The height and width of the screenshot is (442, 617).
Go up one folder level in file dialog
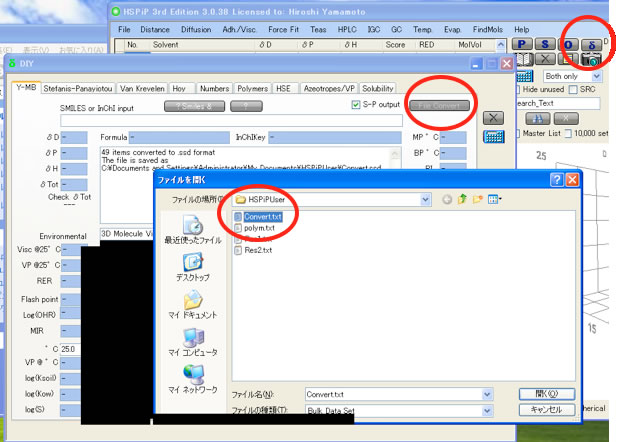tap(462, 200)
